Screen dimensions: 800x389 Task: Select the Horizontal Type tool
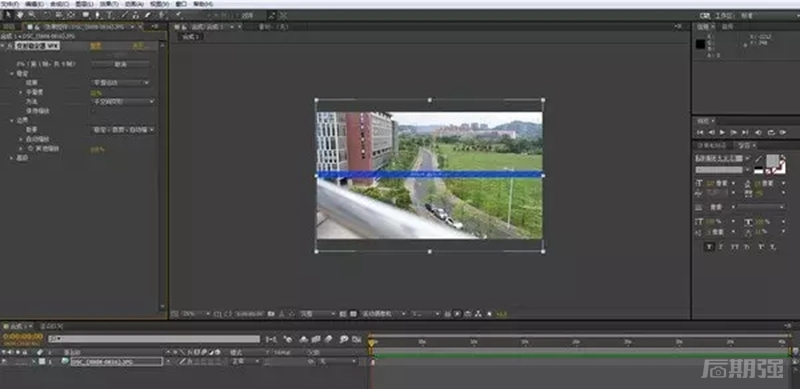click(x=109, y=15)
